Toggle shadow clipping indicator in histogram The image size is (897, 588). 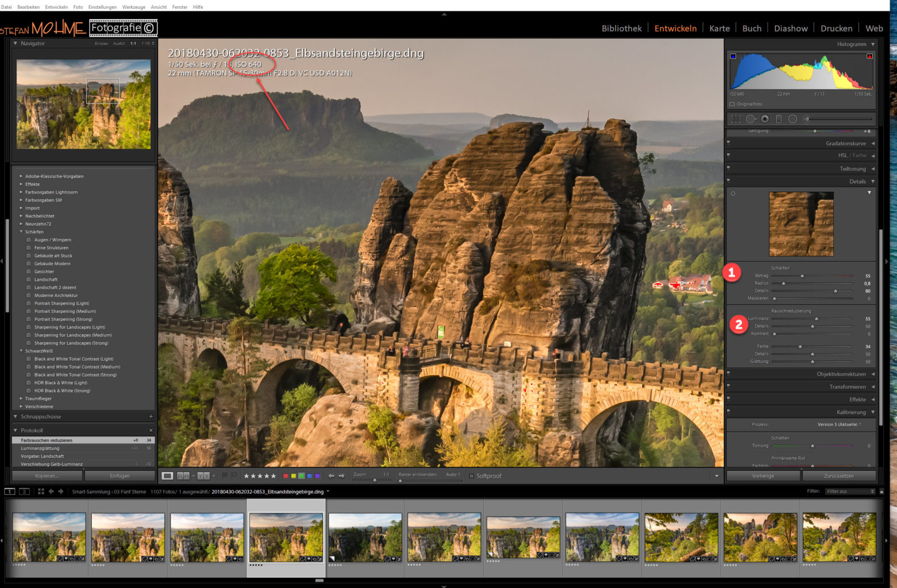pos(733,56)
